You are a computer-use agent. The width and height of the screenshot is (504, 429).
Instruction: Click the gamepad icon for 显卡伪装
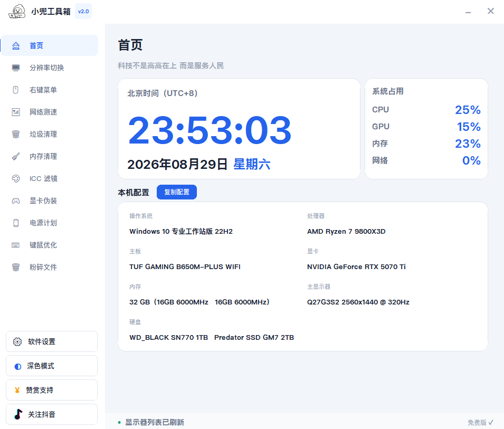[16, 201]
